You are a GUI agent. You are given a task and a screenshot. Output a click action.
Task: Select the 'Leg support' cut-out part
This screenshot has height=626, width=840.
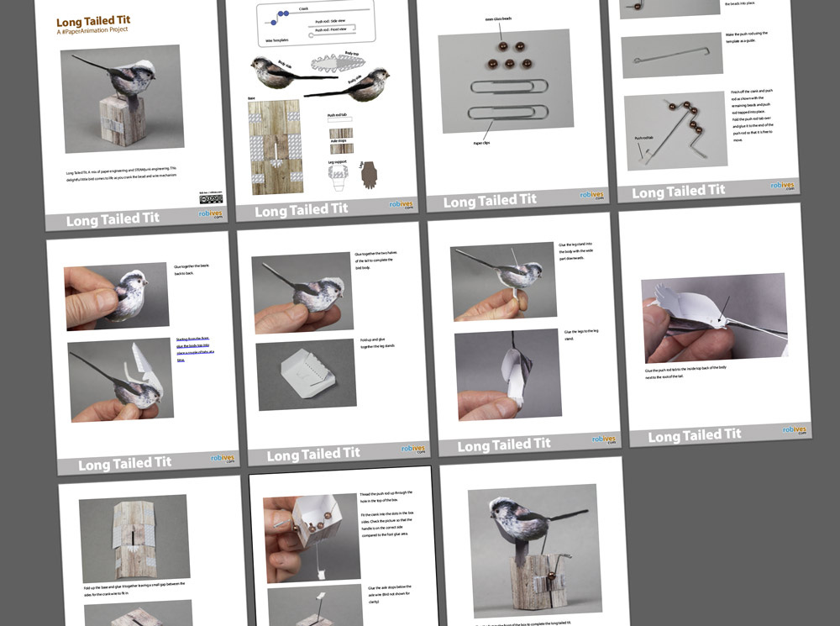(338, 177)
